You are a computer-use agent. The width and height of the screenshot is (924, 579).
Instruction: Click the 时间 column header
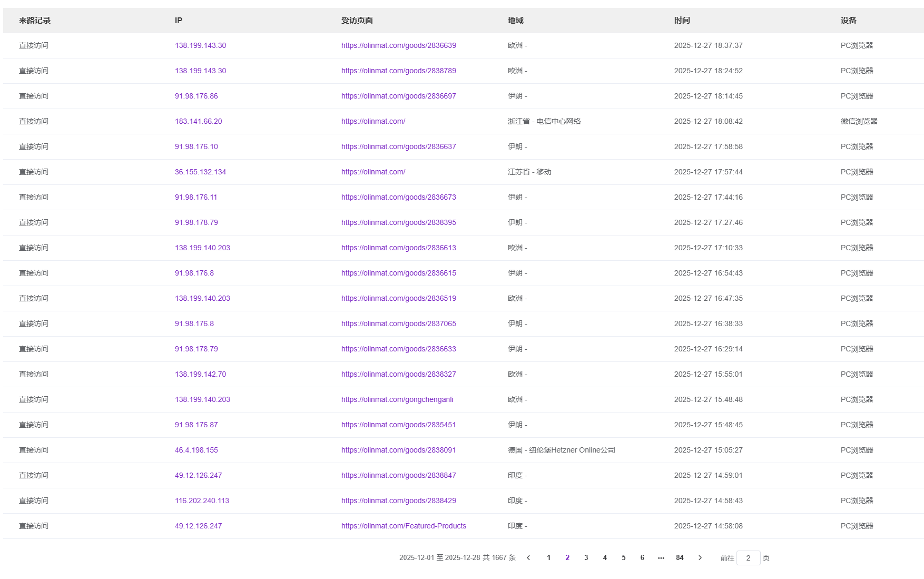682,21
